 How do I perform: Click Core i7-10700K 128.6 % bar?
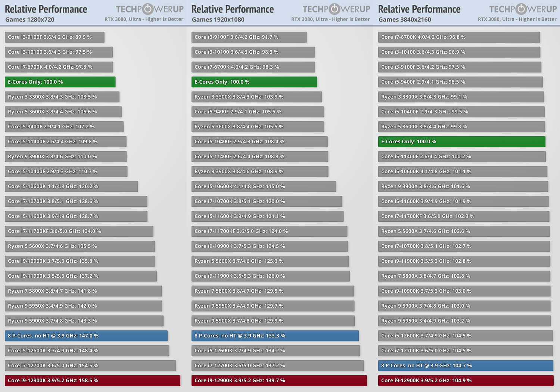(76, 201)
